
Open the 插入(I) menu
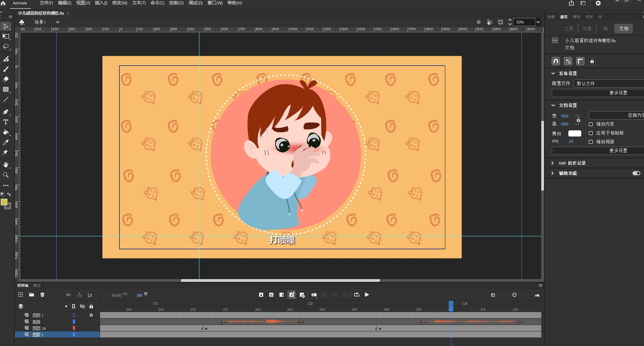point(101,3)
